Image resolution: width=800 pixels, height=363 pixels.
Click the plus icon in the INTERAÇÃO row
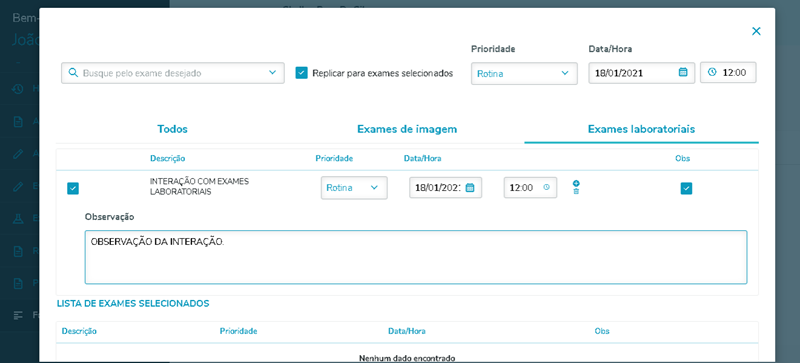[576, 183]
